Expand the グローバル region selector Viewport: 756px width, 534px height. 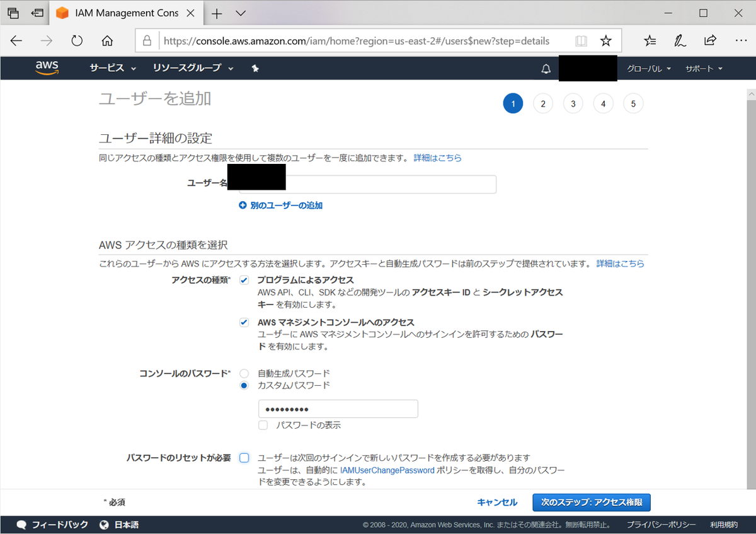tap(648, 68)
